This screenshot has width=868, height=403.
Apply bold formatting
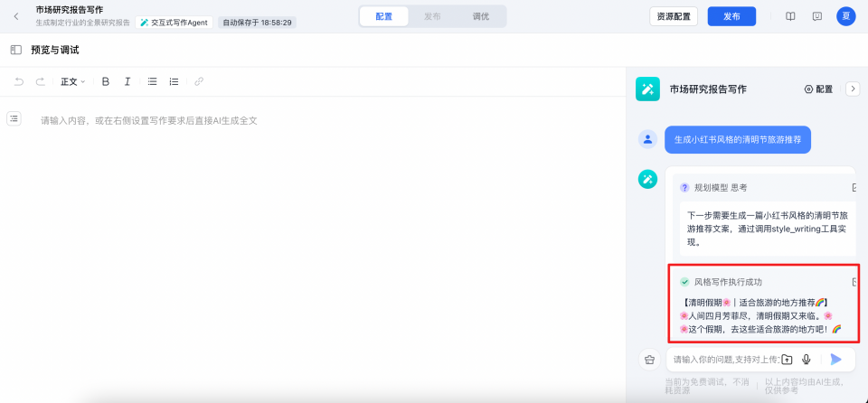(106, 82)
